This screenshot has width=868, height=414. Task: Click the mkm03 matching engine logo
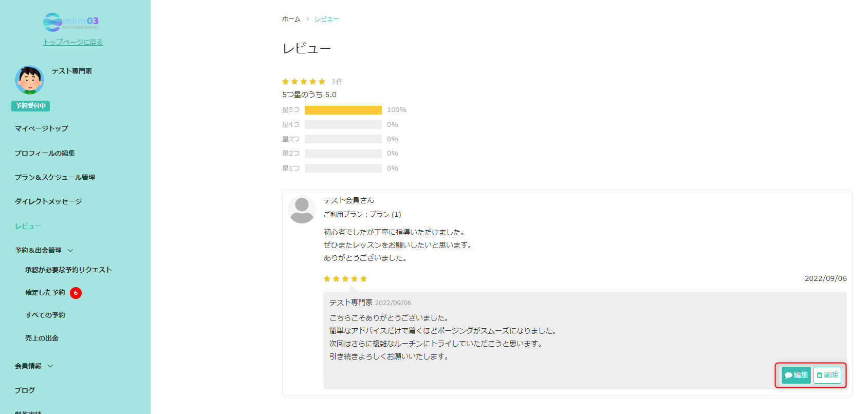[x=72, y=22]
